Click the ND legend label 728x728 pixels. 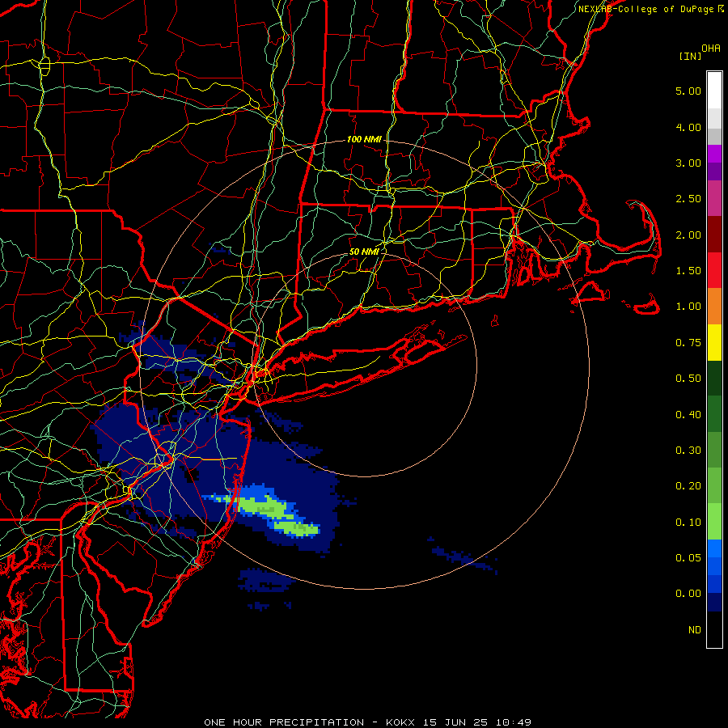pos(695,630)
